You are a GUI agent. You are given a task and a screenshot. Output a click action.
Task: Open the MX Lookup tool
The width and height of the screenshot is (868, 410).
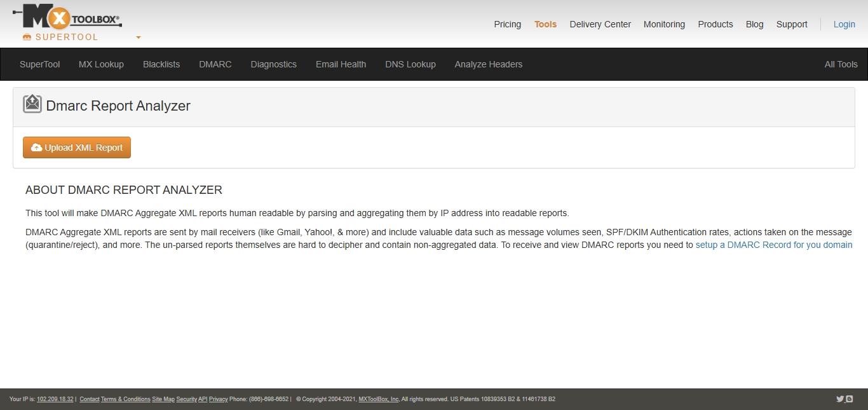pos(101,64)
